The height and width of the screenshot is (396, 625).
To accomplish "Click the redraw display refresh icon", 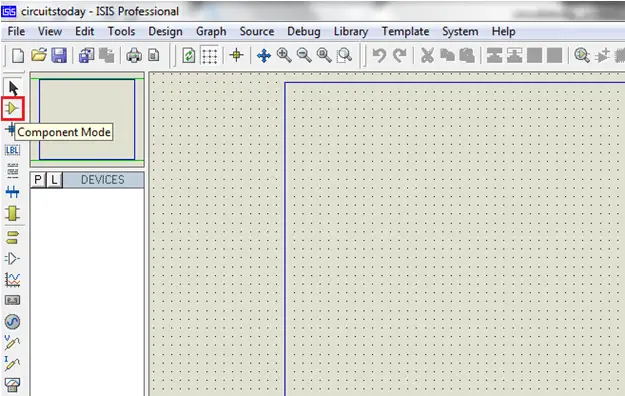I will [x=189, y=55].
